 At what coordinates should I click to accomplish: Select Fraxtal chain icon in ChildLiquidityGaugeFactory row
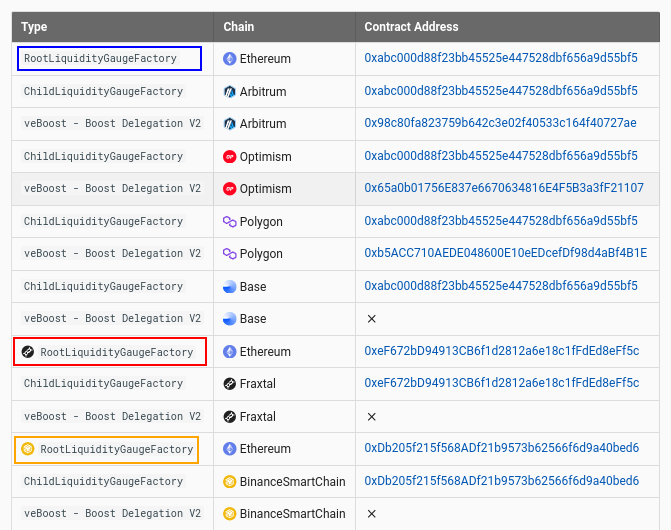(230, 384)
